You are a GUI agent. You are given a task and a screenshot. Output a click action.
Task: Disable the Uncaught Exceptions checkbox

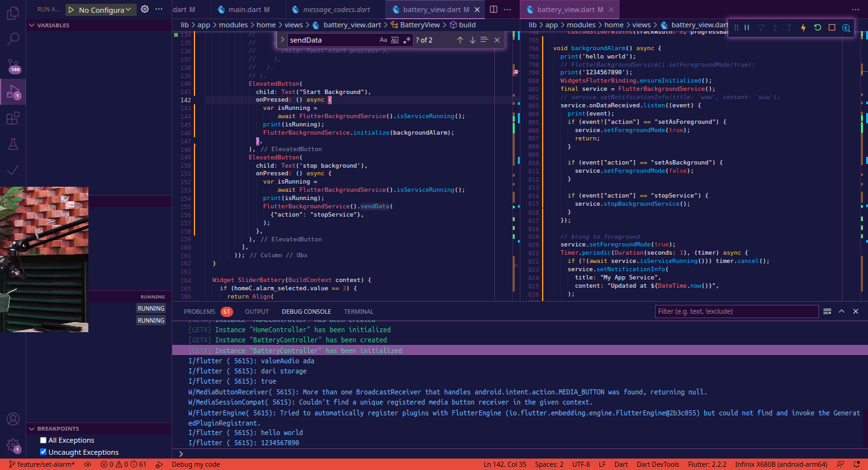43,452
